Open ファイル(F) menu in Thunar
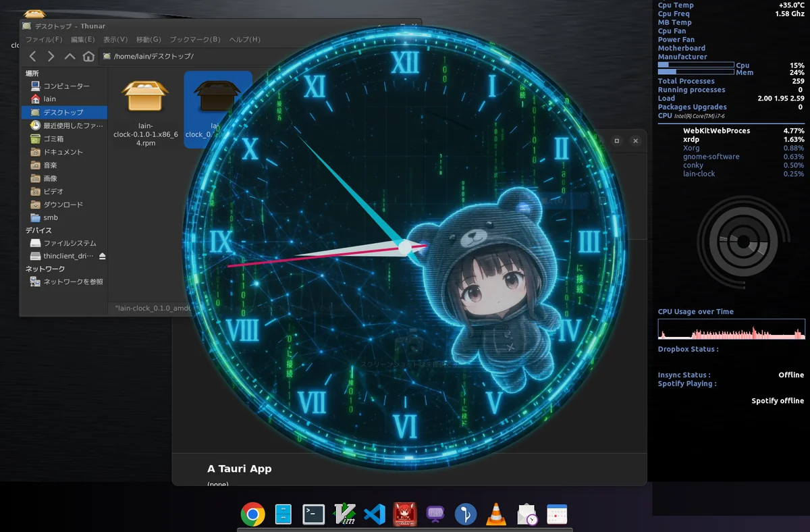The height and width of the screenshot is (532, 810). [43, 39]
